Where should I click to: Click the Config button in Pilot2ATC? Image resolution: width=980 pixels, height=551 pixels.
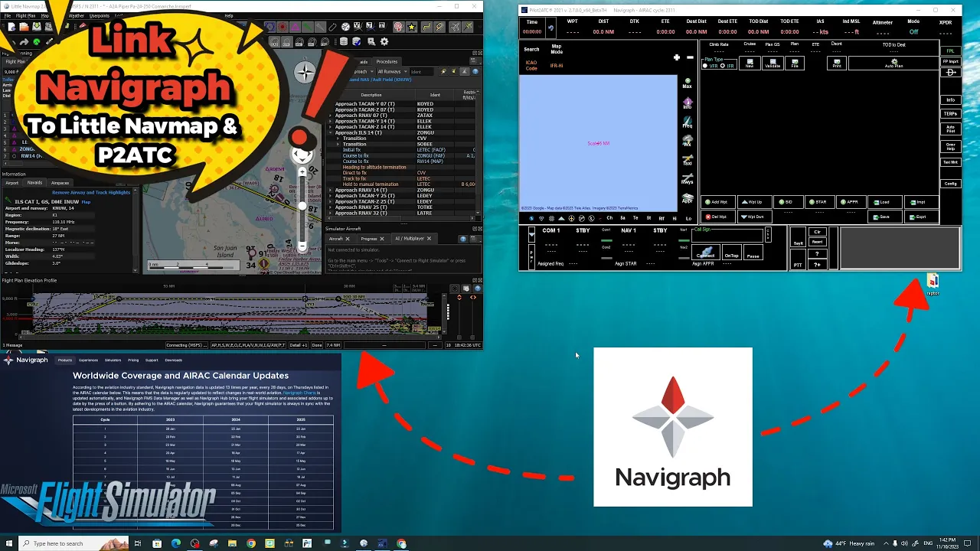(951, 184)
